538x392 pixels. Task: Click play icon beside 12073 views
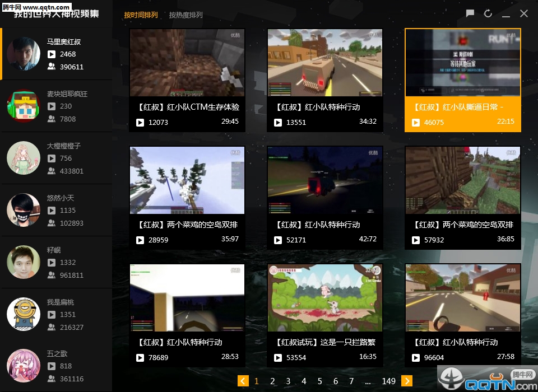[140, 123]
